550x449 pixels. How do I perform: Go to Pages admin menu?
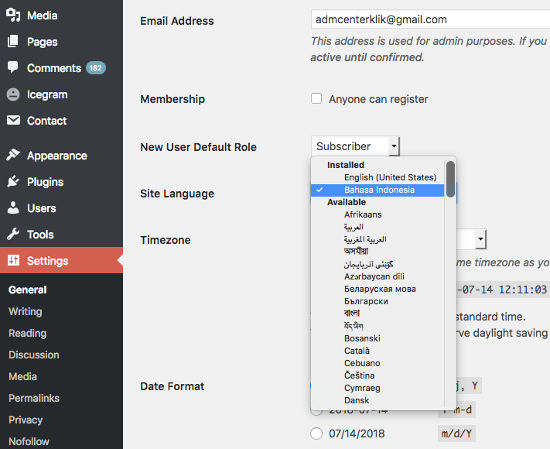(x=42, y=42)
